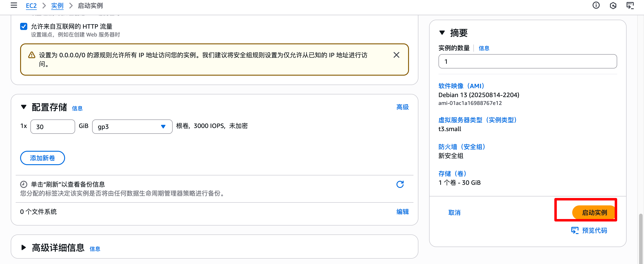
Task: Click the clock icon beside backup info
Action: pos(23,184)
